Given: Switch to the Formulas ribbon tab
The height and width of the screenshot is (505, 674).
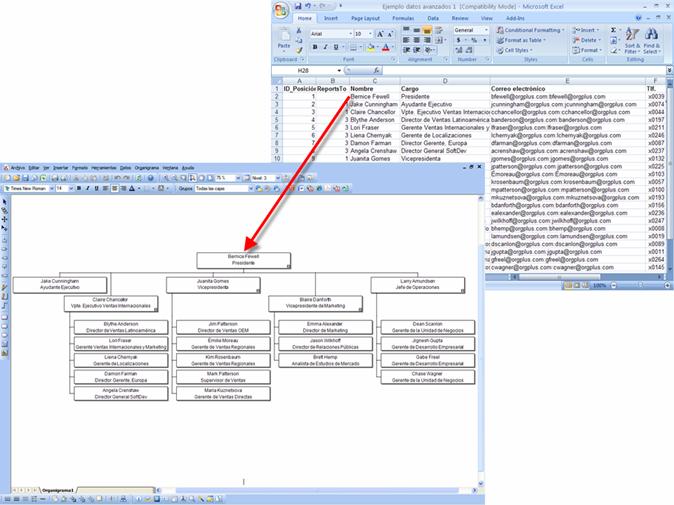Looking at the screenshot, I should 403,18.
